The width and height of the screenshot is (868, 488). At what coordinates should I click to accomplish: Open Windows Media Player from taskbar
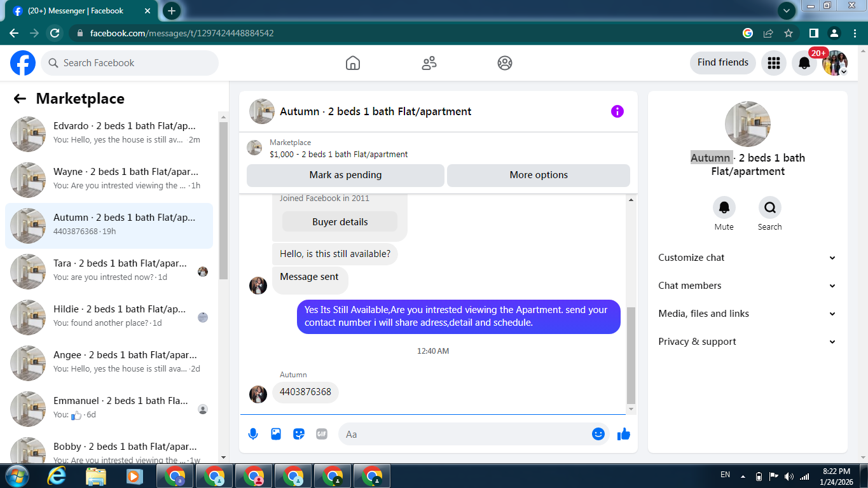pyautogui.click(x=134, y=476)
